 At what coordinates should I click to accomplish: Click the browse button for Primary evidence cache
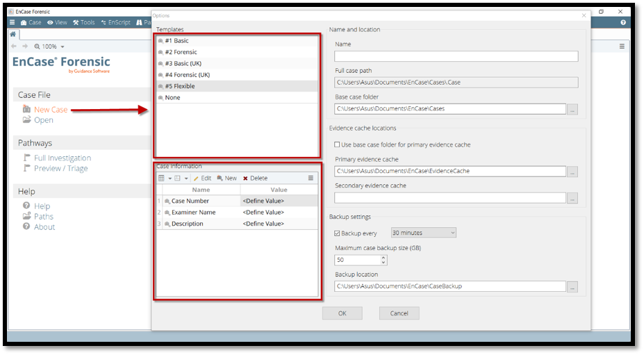tap(572, 172)
